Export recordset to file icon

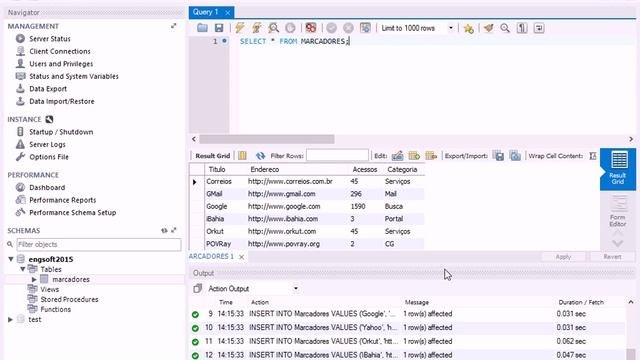click(499, 156)
